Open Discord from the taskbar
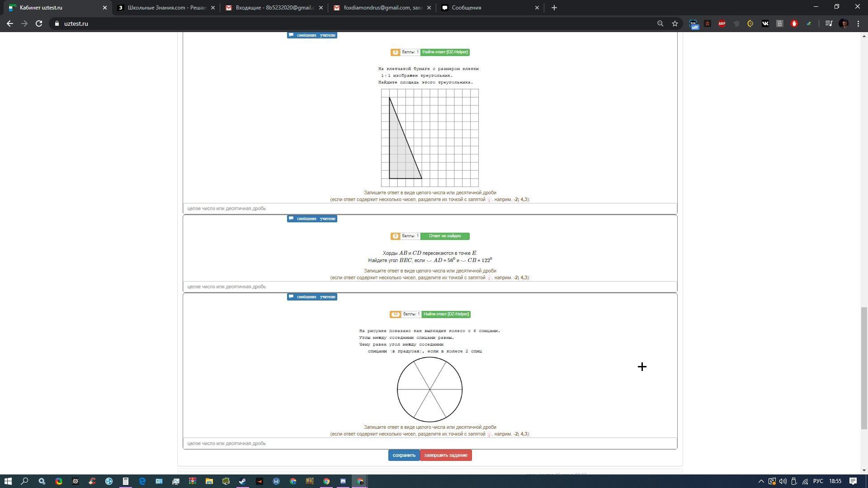 click(343, 481)
